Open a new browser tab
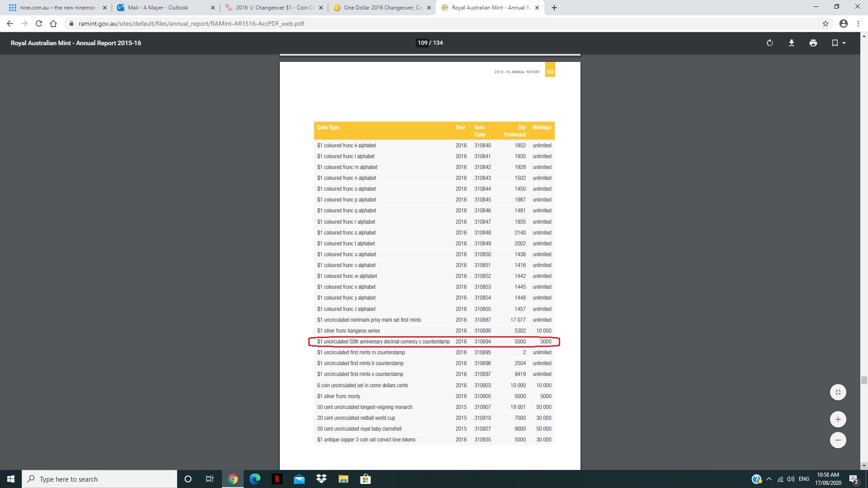The image size is (868, 488). [x=554, y=8]
